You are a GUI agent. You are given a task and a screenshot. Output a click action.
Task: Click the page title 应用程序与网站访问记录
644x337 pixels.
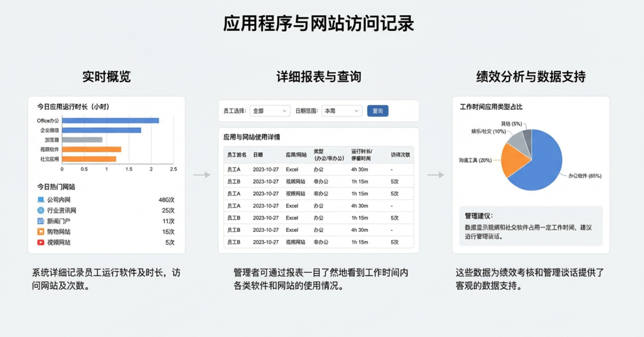[318, 24]
